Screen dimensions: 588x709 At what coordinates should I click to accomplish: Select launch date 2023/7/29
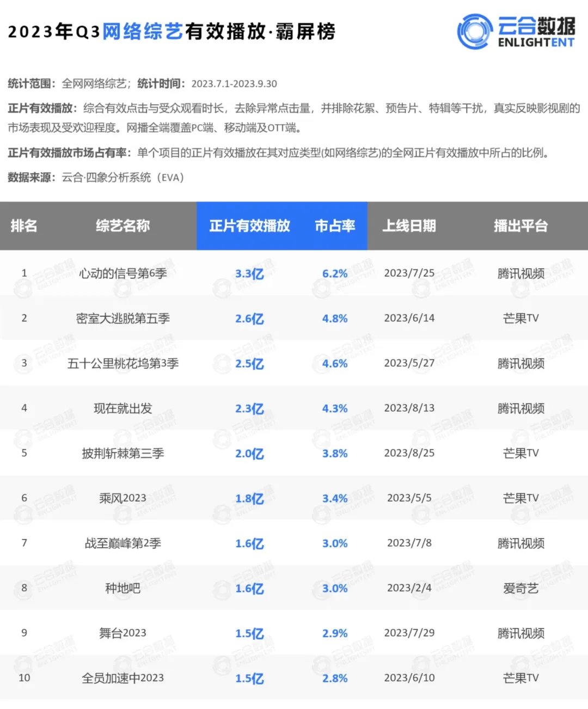coord(409,633)
